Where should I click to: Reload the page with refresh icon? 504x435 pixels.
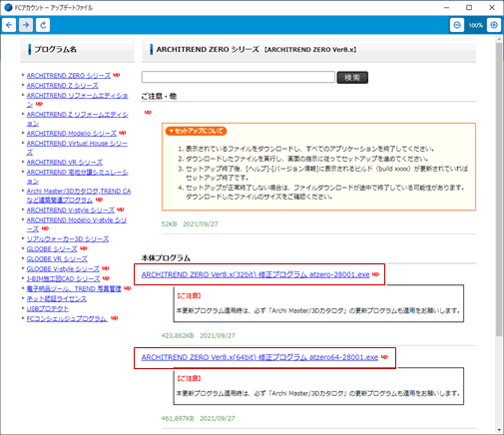[43, 25]
